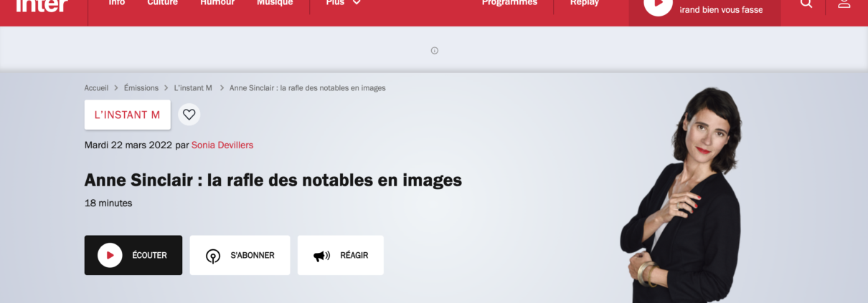Click the 'Grand bien vous fasse' live title
Image resolution: width=868 pixels, height=303 pixels.
[x=722, y=10]
